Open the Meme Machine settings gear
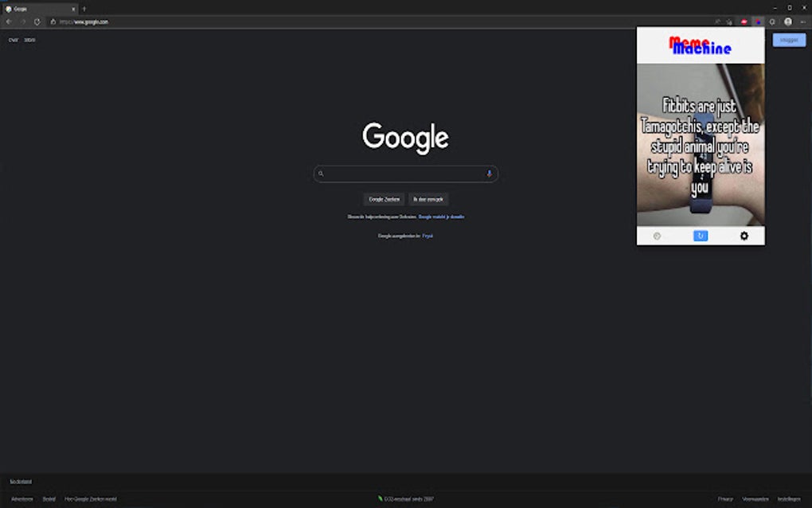Viewport: 812px width, 508px height. pos(744,236)
